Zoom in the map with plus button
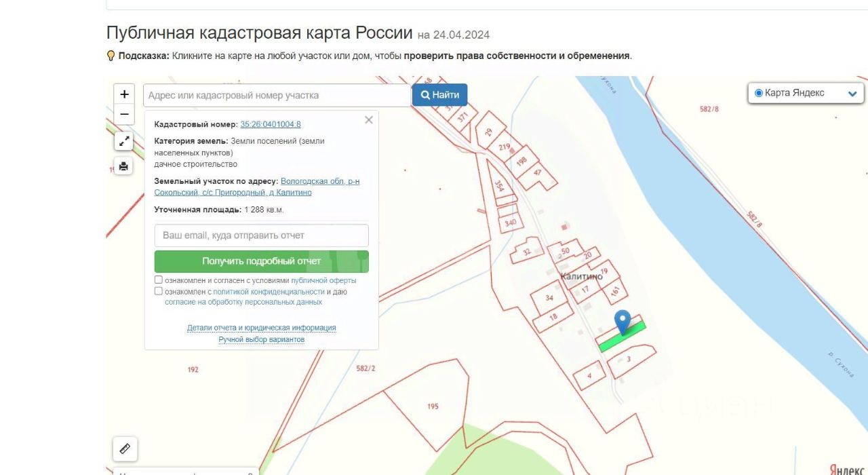This screenshot has height=475, width=868. [124, 94]
